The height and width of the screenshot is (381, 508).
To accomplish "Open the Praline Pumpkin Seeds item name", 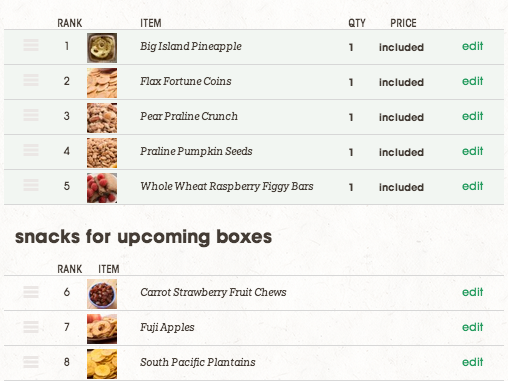I will (x=196, y=151).
